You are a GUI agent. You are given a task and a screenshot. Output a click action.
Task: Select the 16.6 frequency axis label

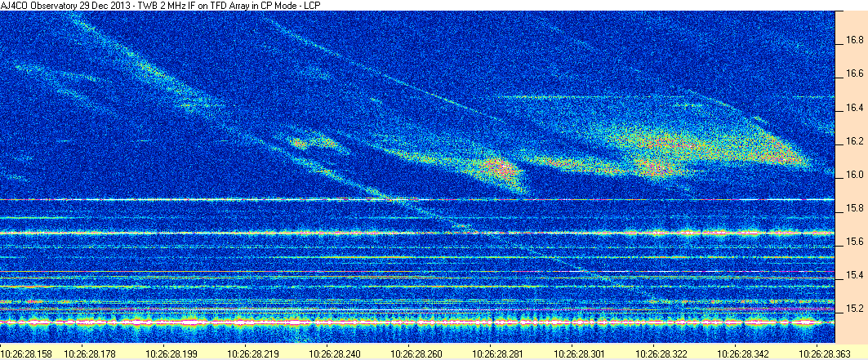pyautogui.click(x=854, y=73)
